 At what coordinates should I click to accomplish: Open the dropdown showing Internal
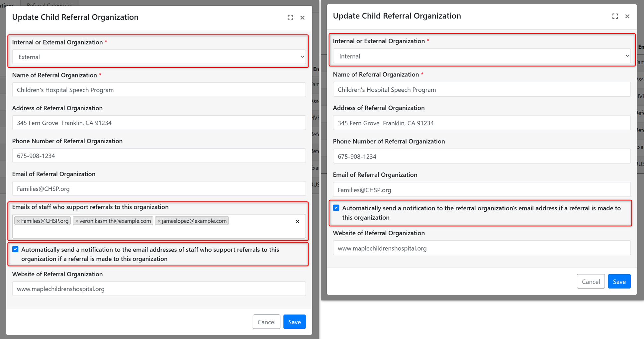point(482,56)
